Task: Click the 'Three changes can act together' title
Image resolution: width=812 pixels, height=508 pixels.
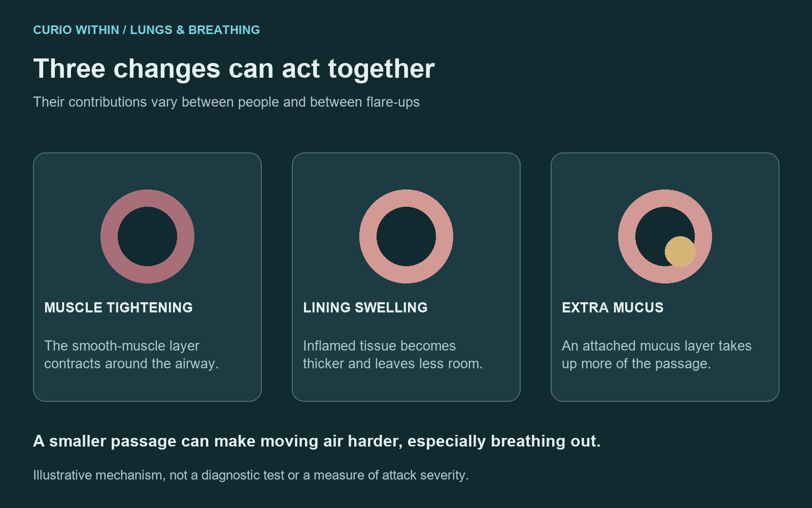Action: 234,69
